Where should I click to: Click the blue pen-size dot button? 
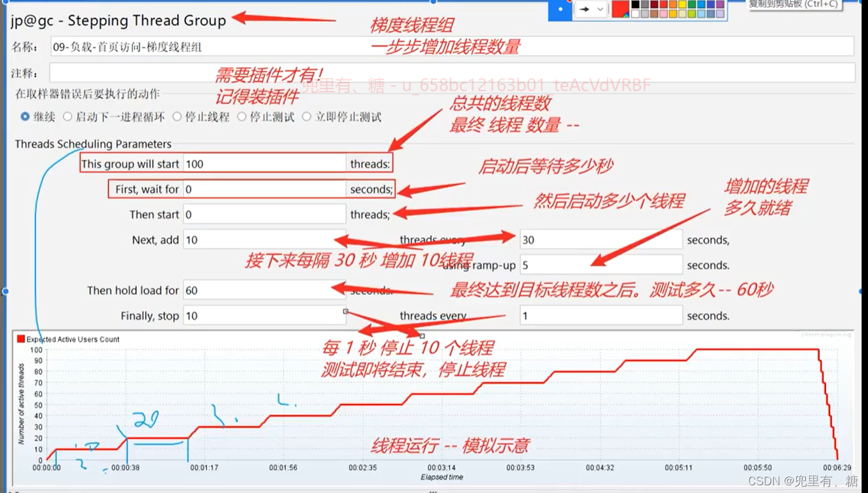(560, 10)
